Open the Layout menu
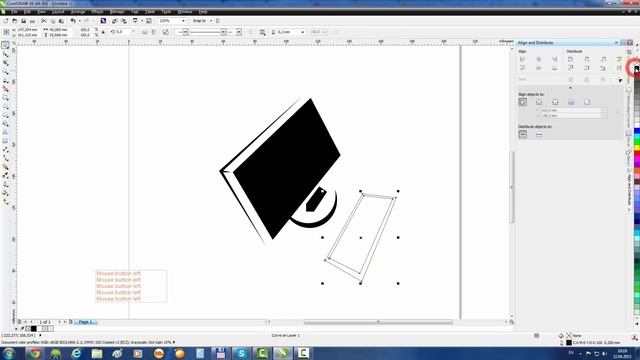This screenshot has width=640, height=360. [58, 12]
